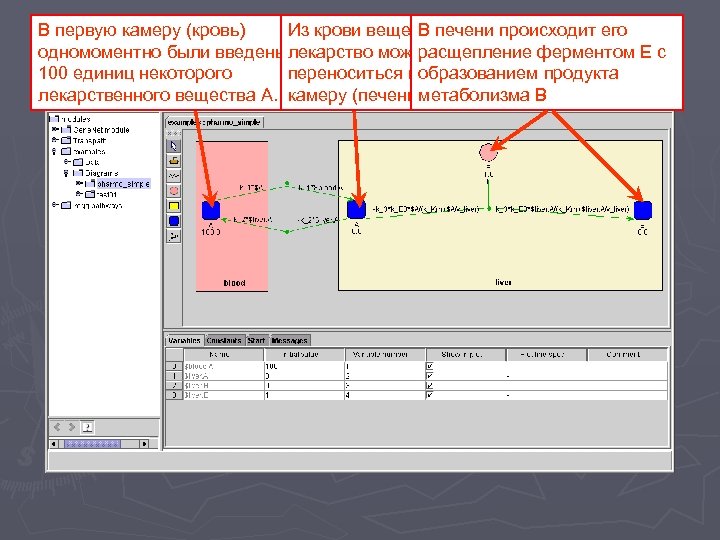Image resolution: width=720 pixels, height=540 pixels.
Task: Switch to the Constants tab
Action: click(224, 340)
